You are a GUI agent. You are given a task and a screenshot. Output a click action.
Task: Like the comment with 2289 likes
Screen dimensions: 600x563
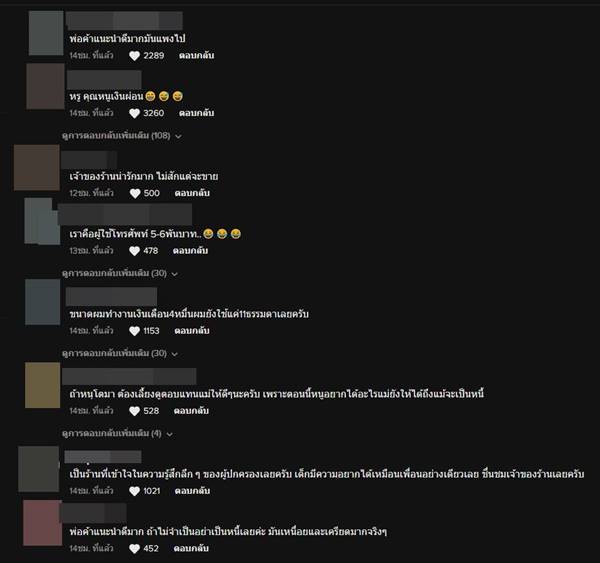tap(134, 56)
